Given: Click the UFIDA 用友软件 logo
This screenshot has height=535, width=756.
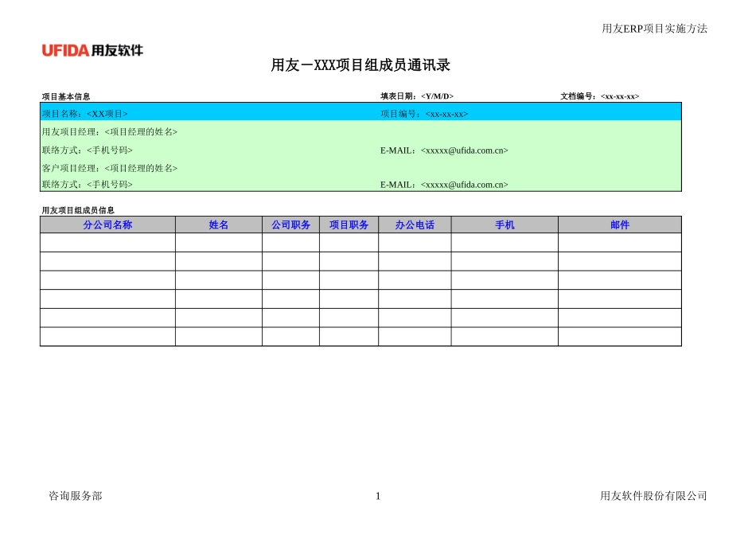Looking at the screenshot, I should pyautogui.click(x=92, y=50).
